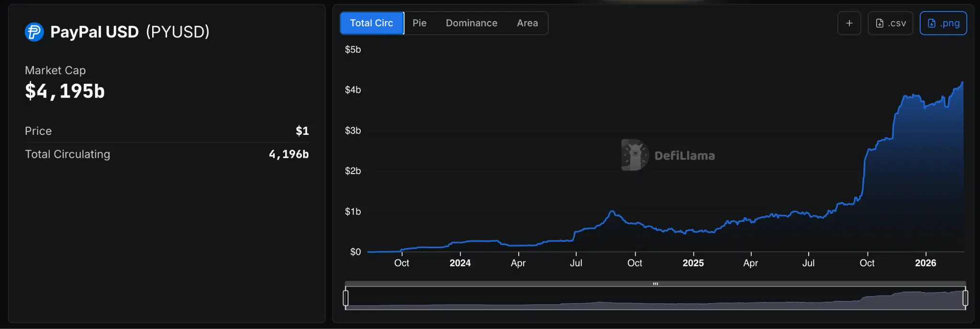Screen dimensions: 980x329
Task: Click the plus icon to add a comparison
Action: click(850, 22)
